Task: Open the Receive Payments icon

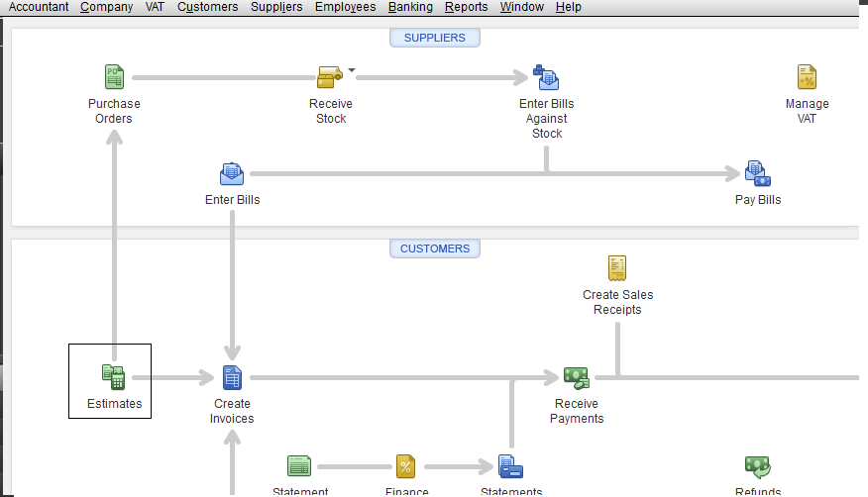Action: (576, 377)
